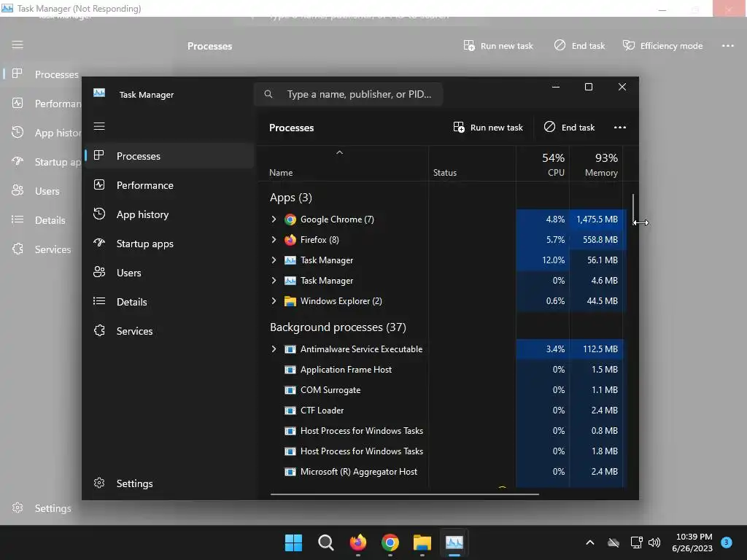Click the Users icon in front window sidebar
The image size is (747, 560).
99,272
